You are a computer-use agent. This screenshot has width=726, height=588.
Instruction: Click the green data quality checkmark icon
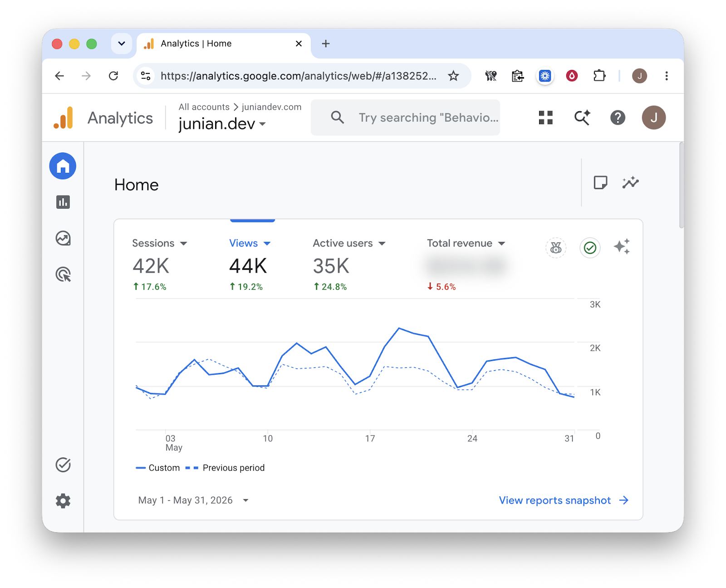point(590,248)
